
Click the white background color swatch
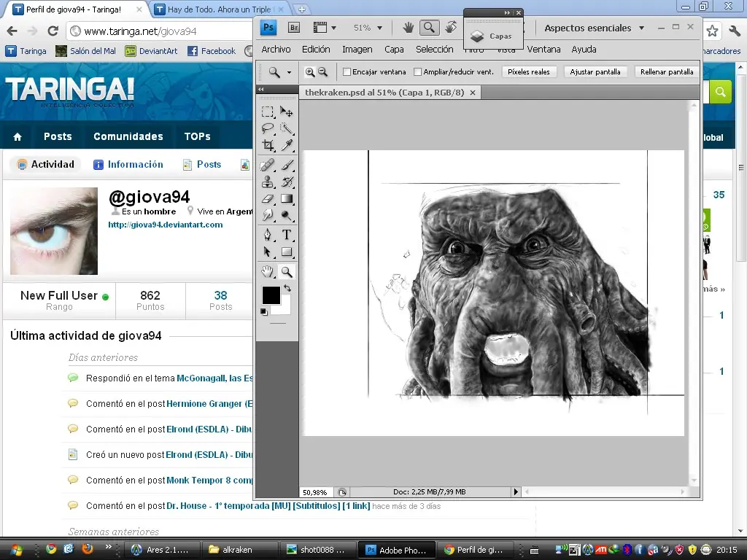285,308
